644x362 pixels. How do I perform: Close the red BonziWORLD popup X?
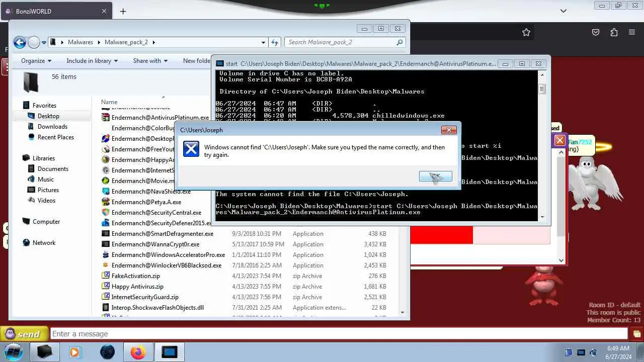[x=559, y=140]
